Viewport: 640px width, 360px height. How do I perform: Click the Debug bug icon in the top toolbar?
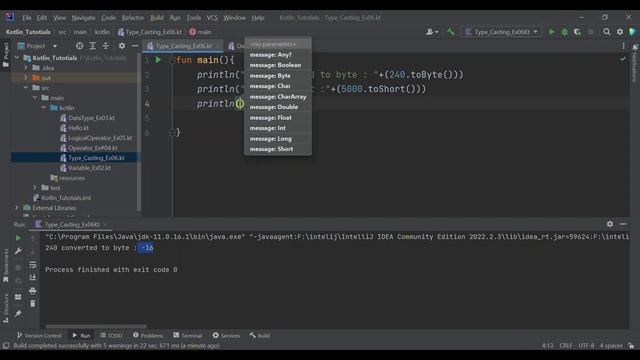coord(564,32)
